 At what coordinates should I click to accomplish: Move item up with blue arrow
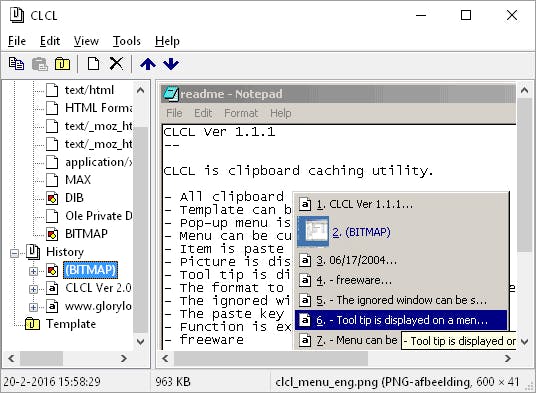point(148,64)
